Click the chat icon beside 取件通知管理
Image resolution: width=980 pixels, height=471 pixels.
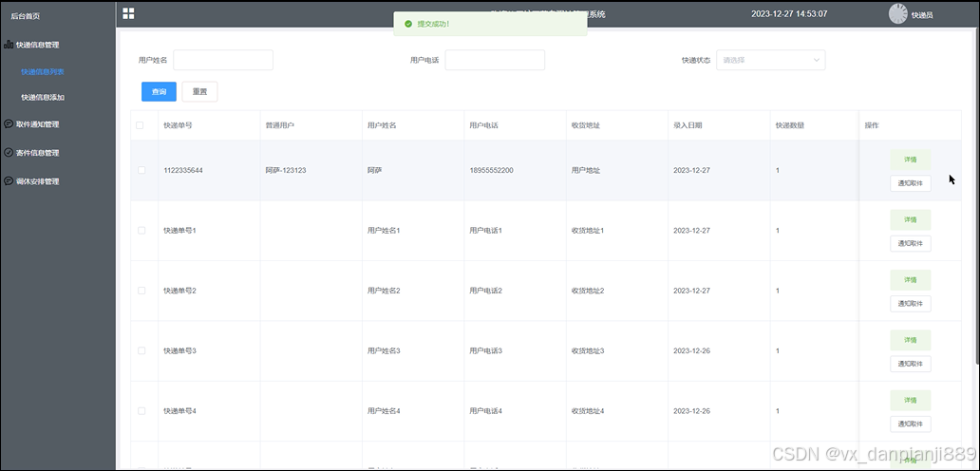(9, 123)
